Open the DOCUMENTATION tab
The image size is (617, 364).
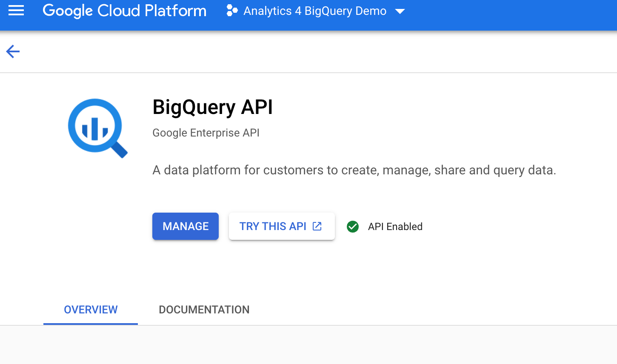[204, 310]
